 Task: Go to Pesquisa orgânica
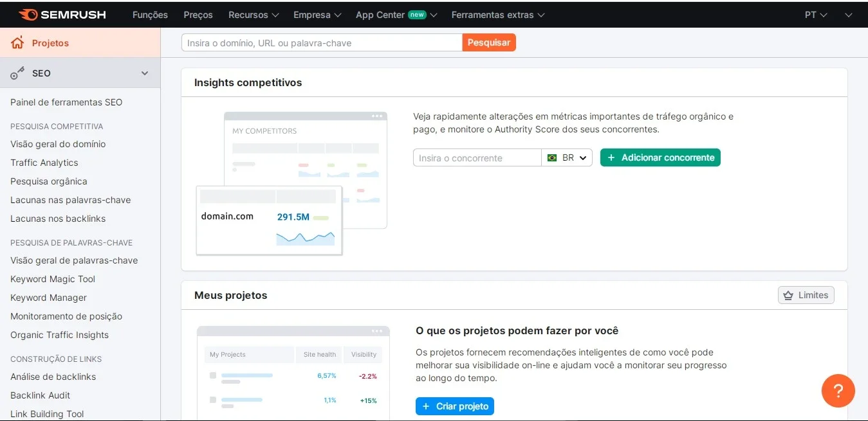pyautogui.click(x=49, y=181)
